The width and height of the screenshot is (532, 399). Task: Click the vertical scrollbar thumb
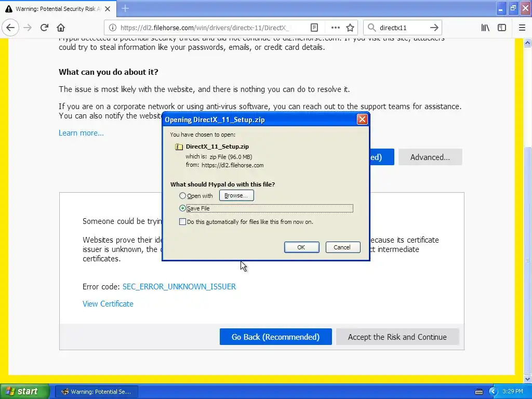(528, 260)
